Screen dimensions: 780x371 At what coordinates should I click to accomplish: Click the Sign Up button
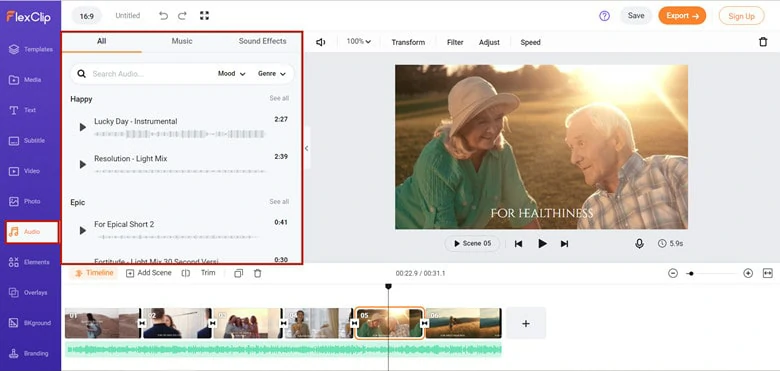coord(741,16)
